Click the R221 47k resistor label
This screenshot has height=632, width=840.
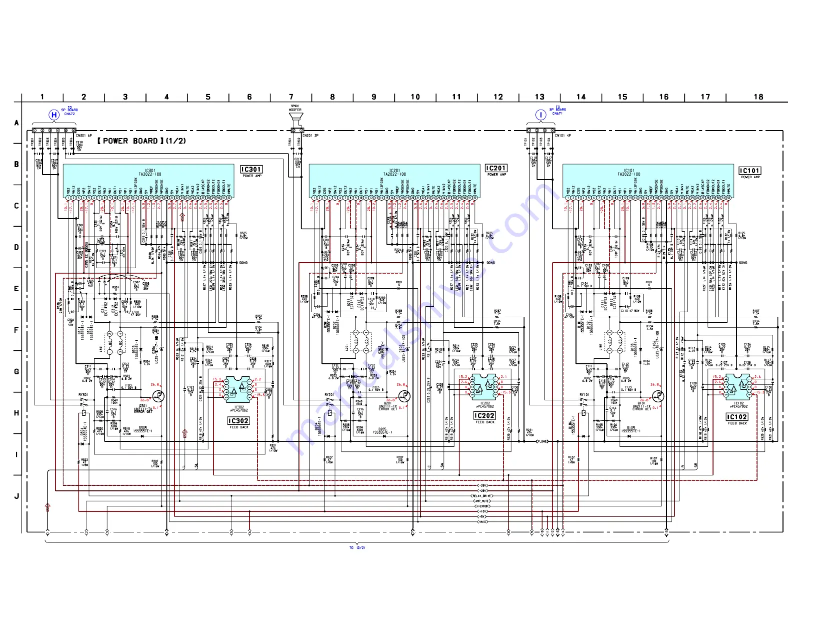529,433
